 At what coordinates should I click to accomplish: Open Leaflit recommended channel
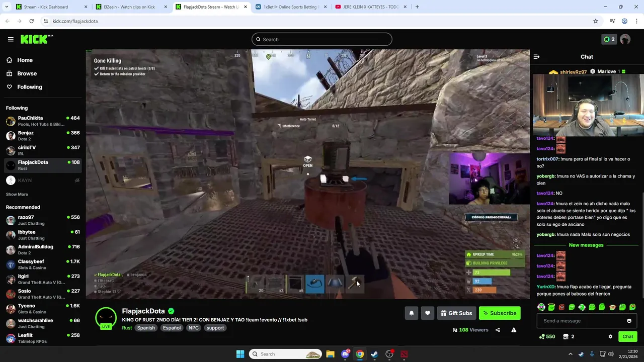43,338
